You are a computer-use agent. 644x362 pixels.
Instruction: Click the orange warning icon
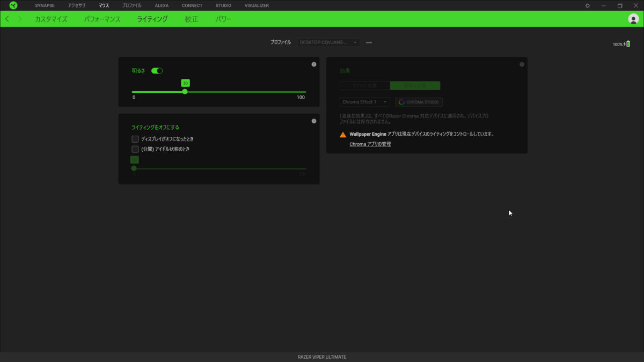343,135
